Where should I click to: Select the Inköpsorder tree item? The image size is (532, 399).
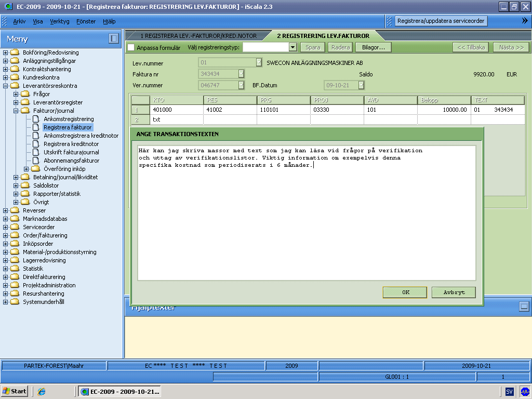click(x=38, y=244)
